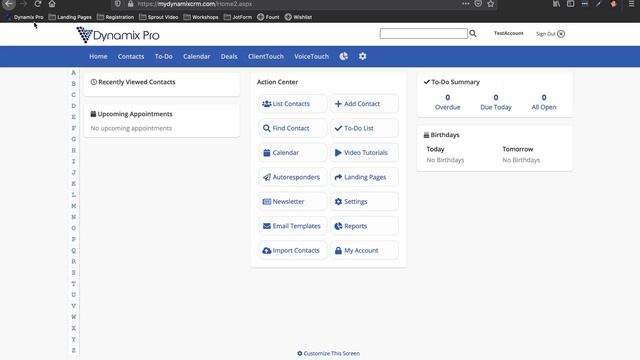Filter contacts by letter S
Viewport: 640px width, 360px height.
point(73,273)
